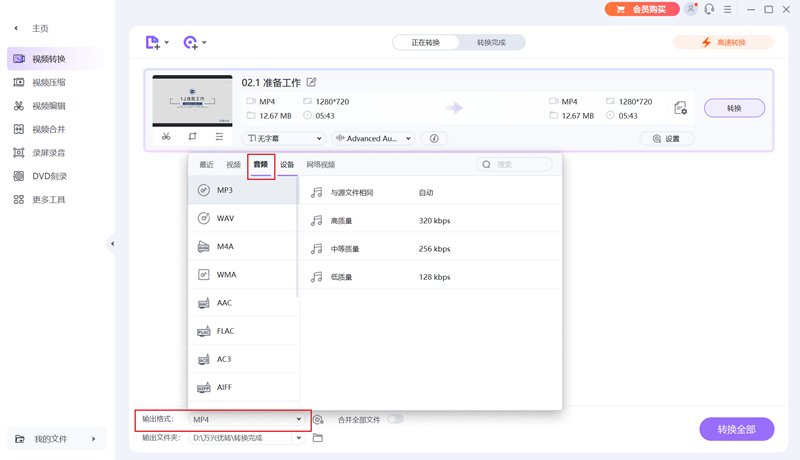Click the format search field

514,164
